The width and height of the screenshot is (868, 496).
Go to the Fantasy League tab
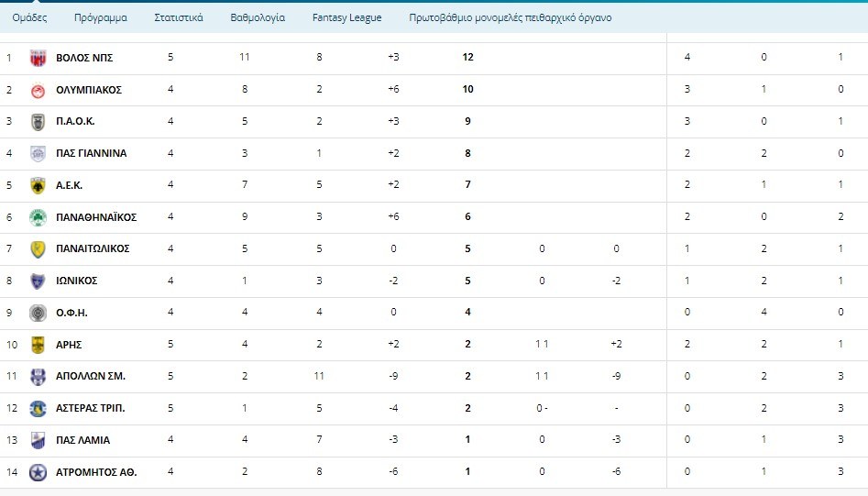346,17
